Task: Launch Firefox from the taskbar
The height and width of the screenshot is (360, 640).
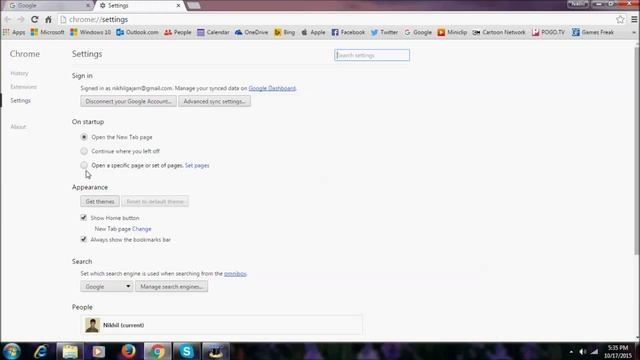Action: 128,351
